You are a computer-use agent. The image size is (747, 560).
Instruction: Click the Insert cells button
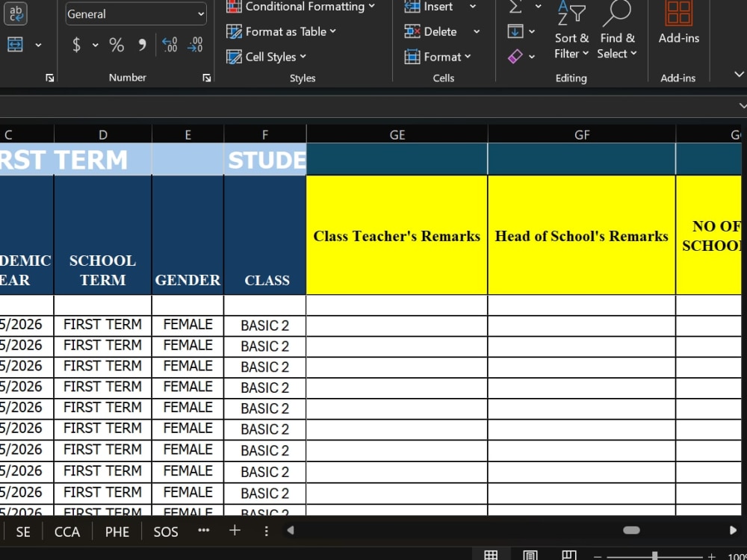pyautogui.click(x=428, y=6)
